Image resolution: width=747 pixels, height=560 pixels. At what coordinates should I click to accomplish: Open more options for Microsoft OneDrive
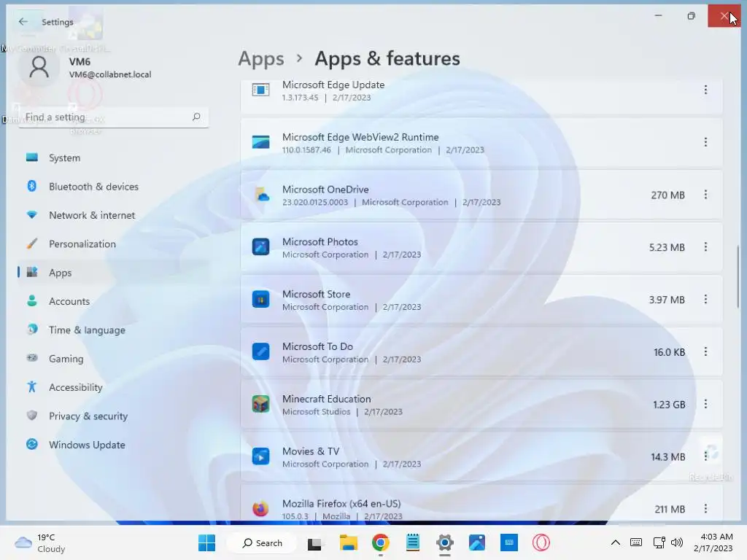click(x=705, y=194)
